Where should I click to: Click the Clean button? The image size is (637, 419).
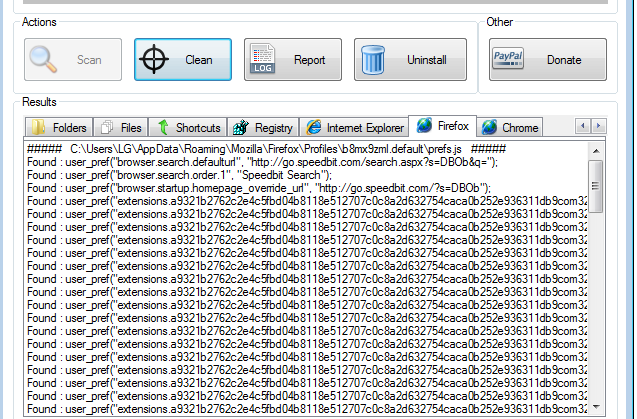183,60
